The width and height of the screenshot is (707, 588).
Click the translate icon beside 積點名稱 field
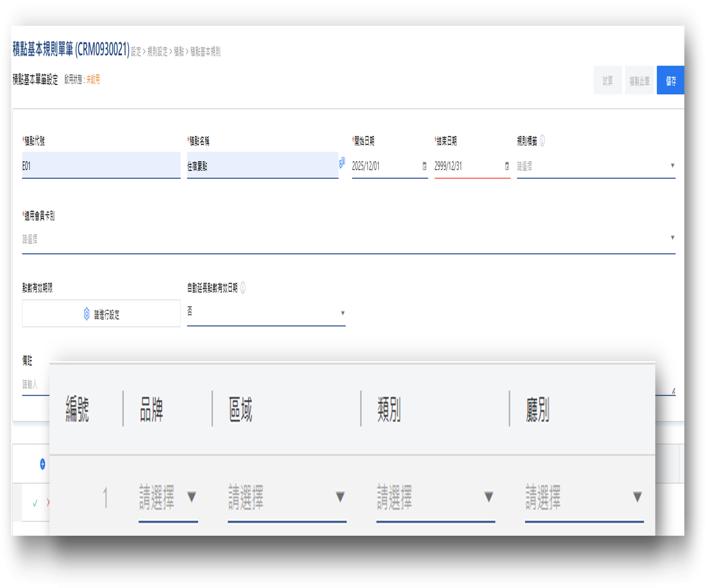click(342, 162)
